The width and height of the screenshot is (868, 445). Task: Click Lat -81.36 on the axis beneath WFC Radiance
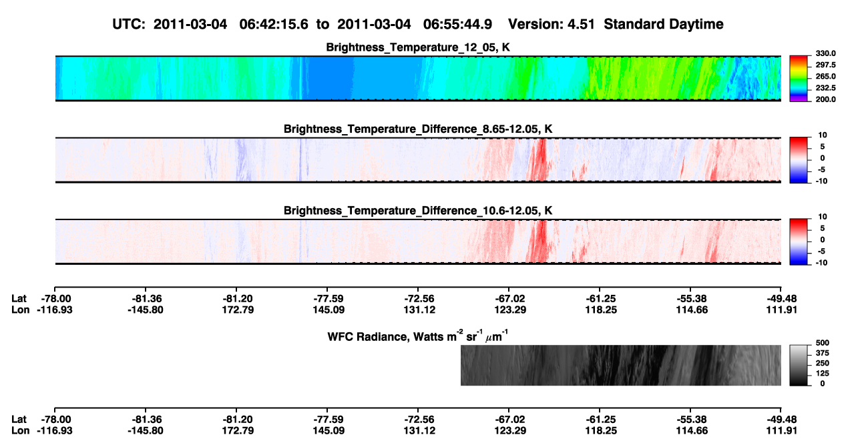point(145,420)
